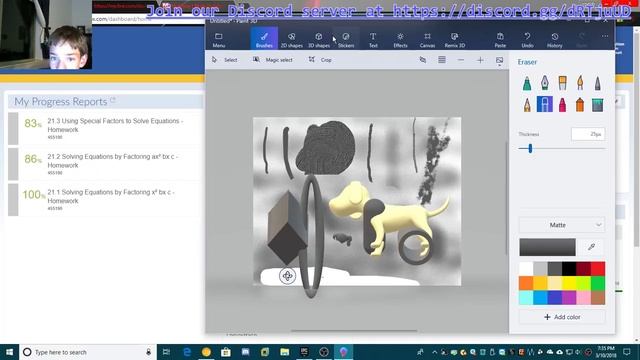
Task: Activate Magic select
Action: point(273,60)
